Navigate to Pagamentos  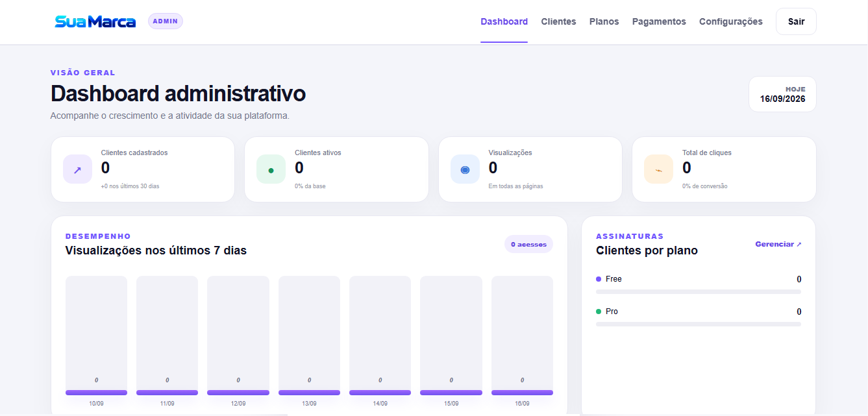[659, 21]
